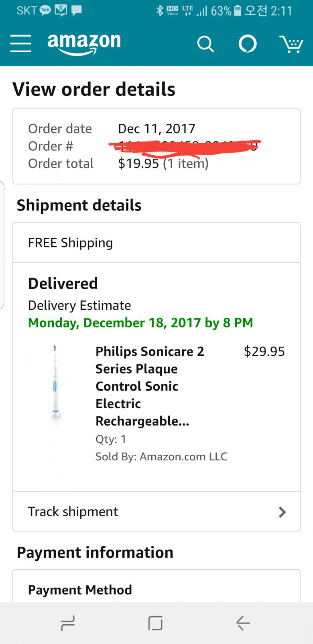Open the hamburger navigation menu
The height and width of the screenshot is (644, 313).
click(x=21, y=43)
